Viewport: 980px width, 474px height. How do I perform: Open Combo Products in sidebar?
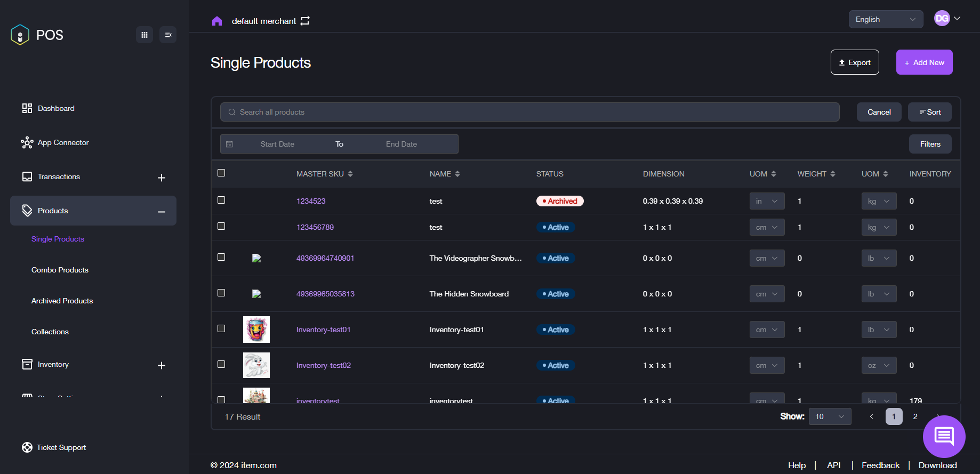[x=60, y=270]
